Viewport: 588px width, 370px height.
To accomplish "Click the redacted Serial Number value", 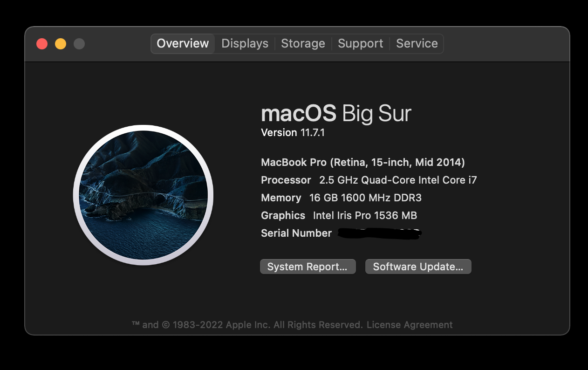I will pyautogui.click(x=379, y=233).
